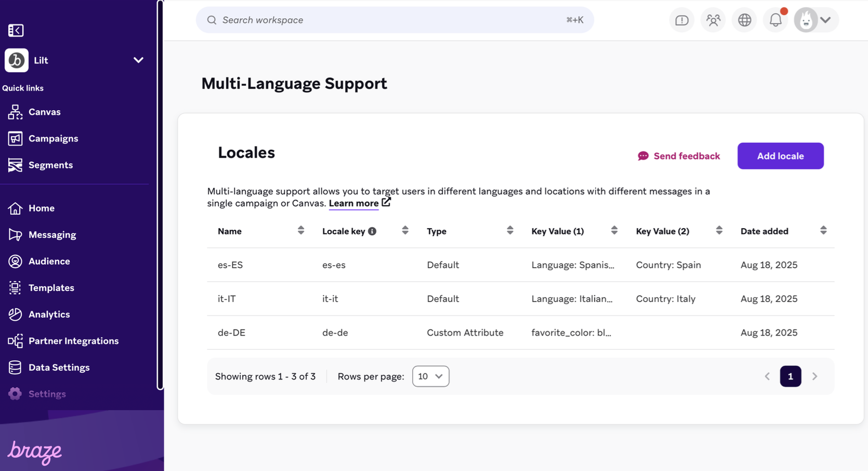Click the workspace search field

[394, 20]
